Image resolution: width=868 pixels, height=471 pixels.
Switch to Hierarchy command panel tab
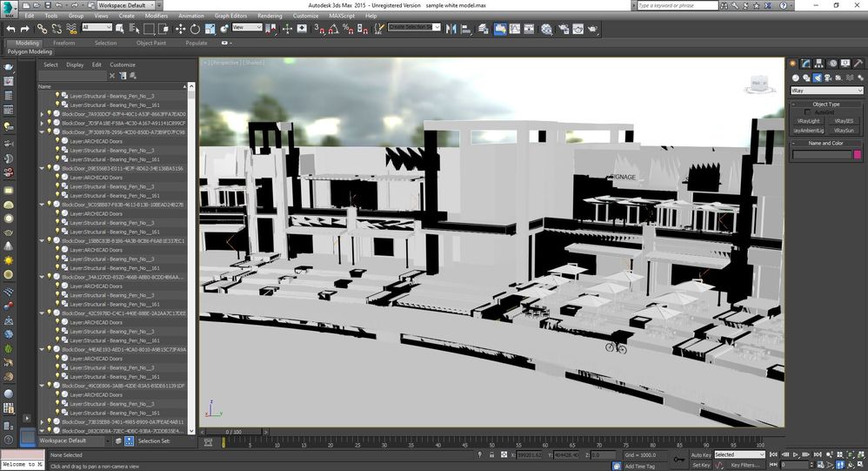click(x=819, y=63)
